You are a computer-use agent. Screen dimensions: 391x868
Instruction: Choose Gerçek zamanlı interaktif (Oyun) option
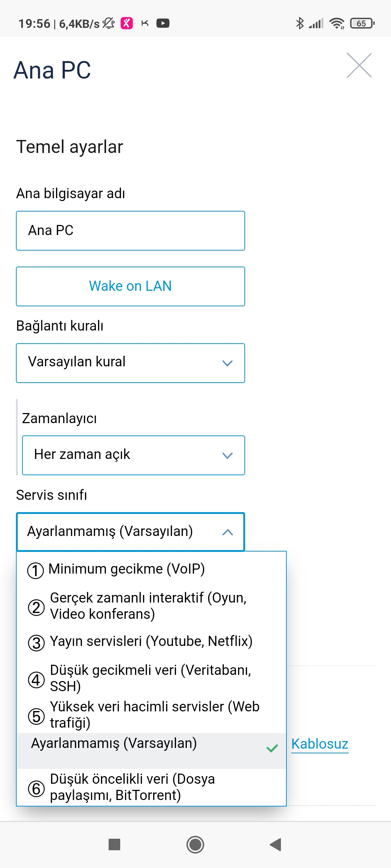tap(151, 606)
